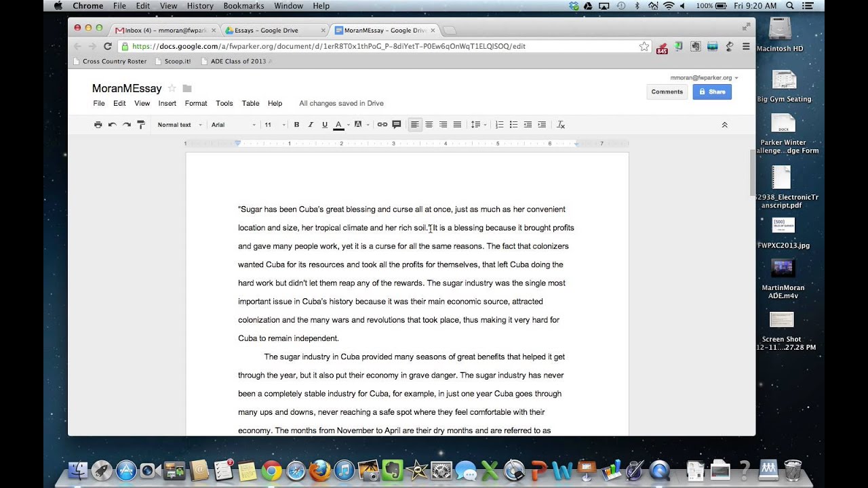Clear text formatting
Screen dimensions: 868x488
(x=561, y=125)
